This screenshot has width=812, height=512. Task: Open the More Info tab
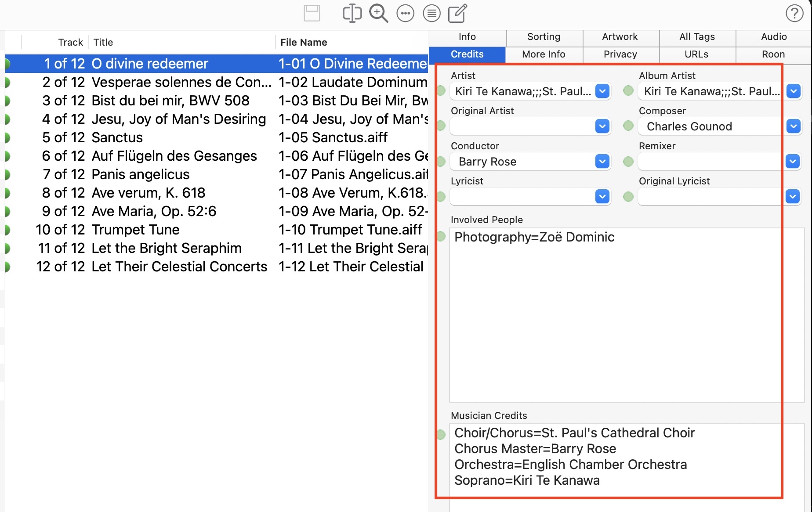(x=544, y=54)
